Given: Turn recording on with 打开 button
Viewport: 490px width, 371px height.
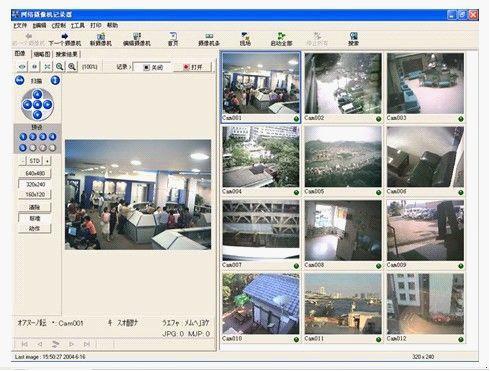Looking at the screenshot, I should (x=193, y=67).
